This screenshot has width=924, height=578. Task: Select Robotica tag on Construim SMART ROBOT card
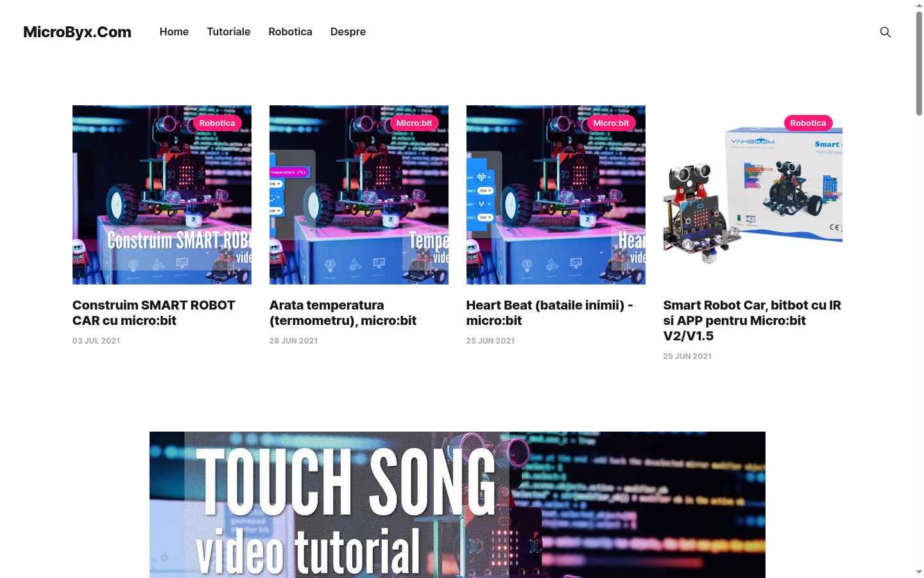coord(217,123)
